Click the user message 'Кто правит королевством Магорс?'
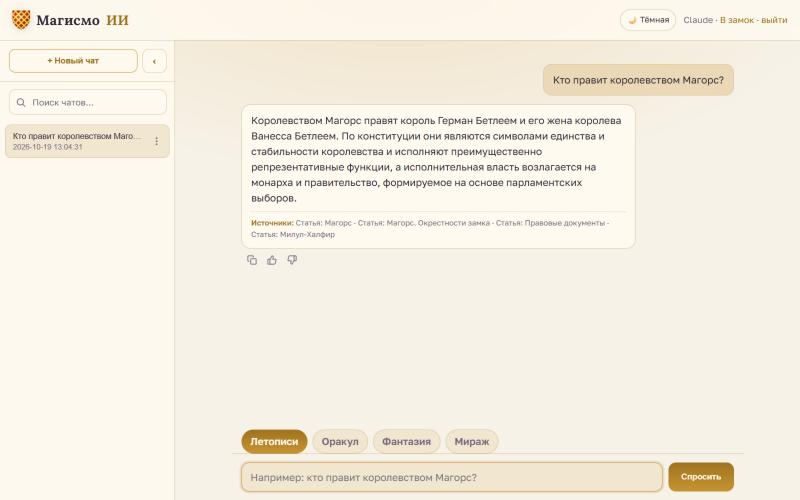Viewport: 800px width, 500px height. coord(638,80)
